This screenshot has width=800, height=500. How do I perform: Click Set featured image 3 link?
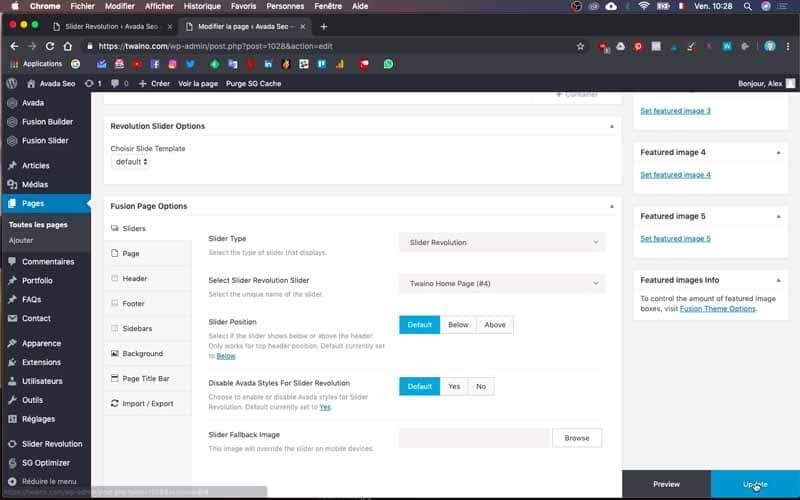click(675, 111)
